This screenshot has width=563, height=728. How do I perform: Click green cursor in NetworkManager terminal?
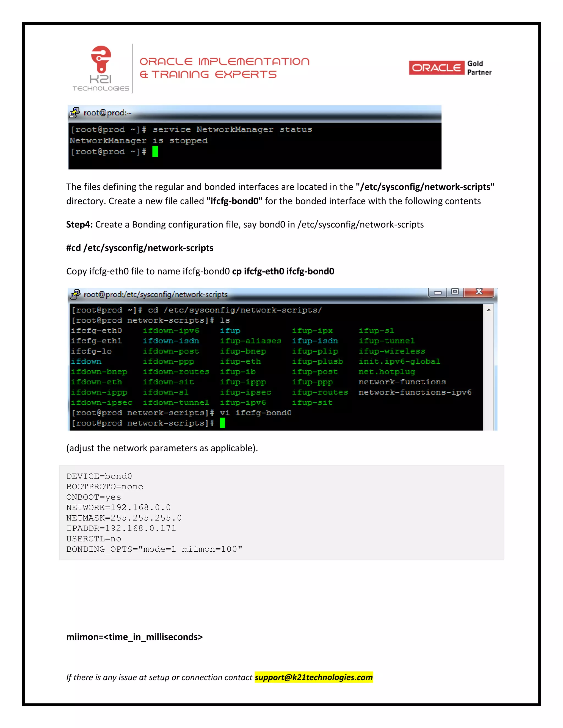[155, 152]
